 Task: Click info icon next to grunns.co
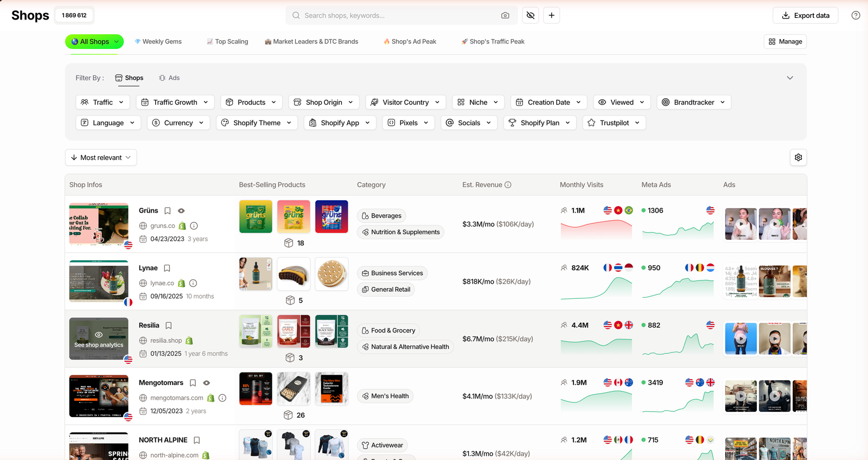click(x=194, y=226)
